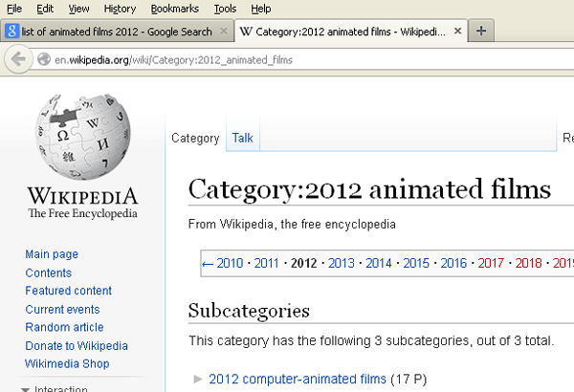574x392 pixels.
Task: Switch to the Talk tab
Action: coord(243,139)
